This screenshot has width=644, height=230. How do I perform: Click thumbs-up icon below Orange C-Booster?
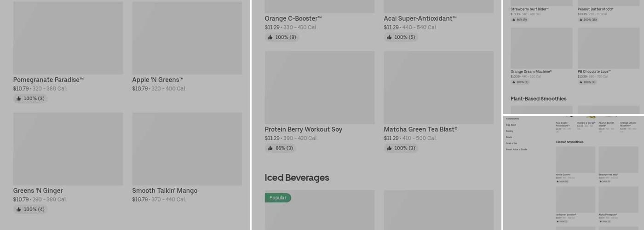coord(270,37)
